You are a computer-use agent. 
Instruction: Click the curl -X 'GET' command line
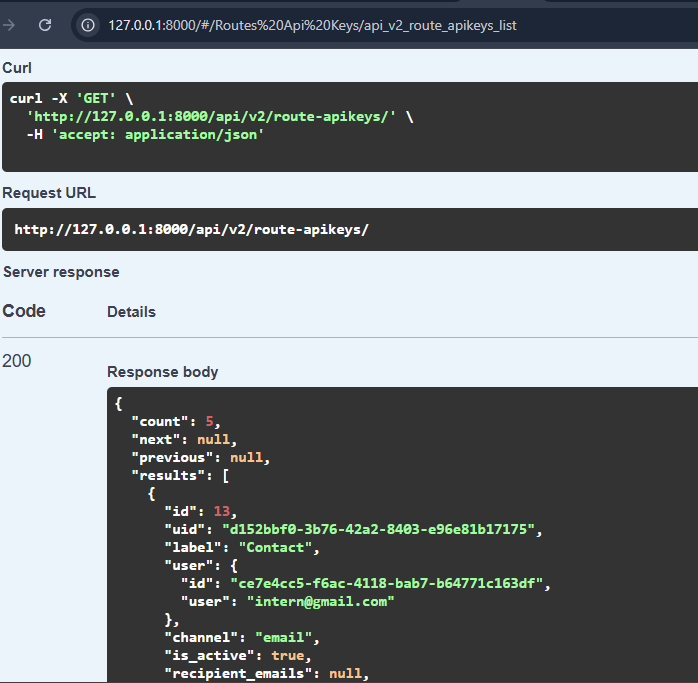coord(71,98)
